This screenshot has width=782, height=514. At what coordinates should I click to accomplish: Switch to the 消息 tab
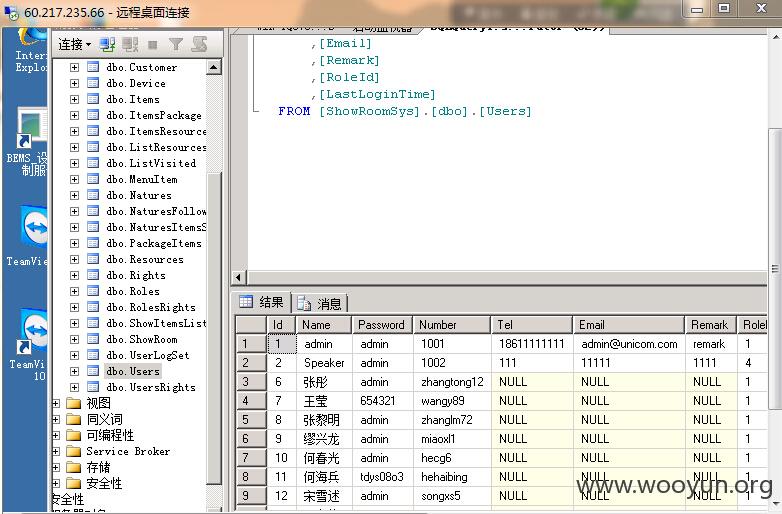click(320, 303)
